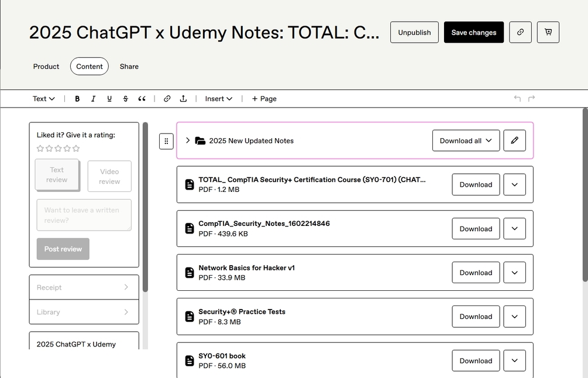Click the main page scrollbar
The image size is (588, 378).
point(586,195)
